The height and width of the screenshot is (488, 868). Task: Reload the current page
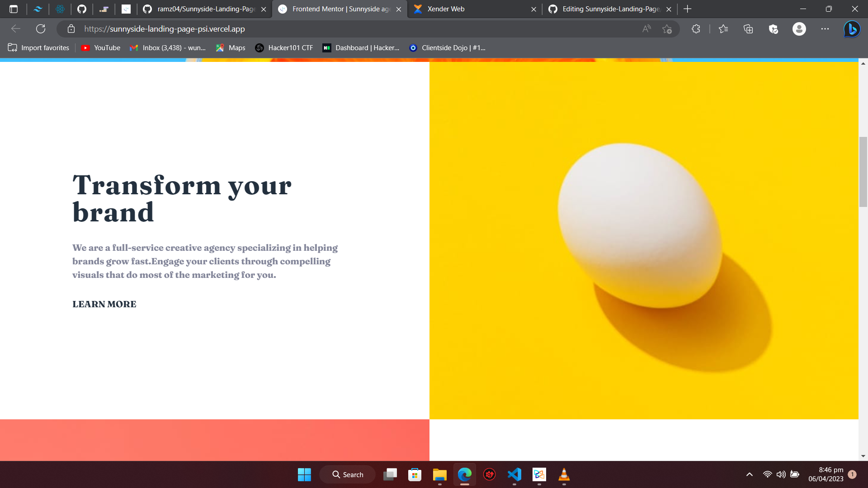(41, 28)
